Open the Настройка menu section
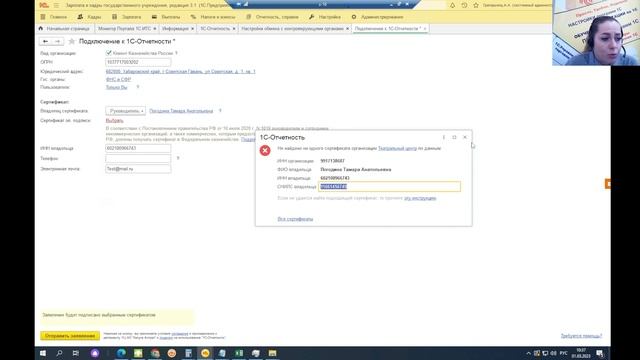Viewport: 640px width, 360px height. [x=325, y=17]
